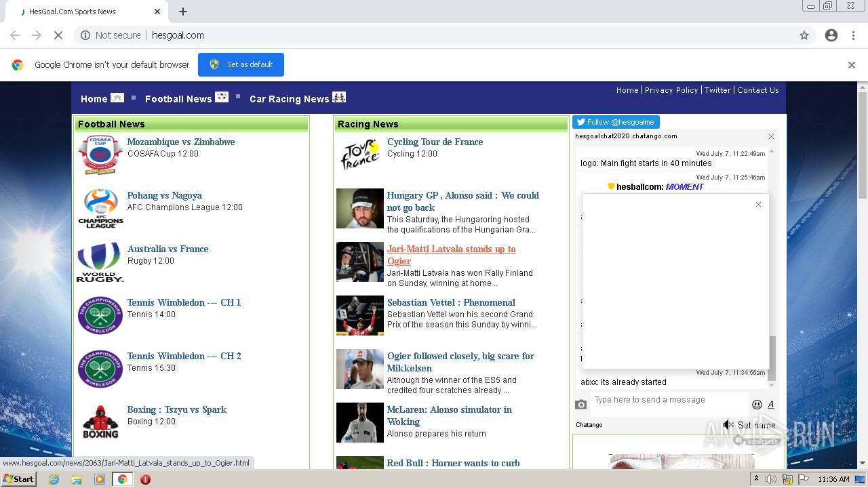This screenshot has width=868, height=488.
Task: Open Tennis Wimbledon CH 2 stream
Action: click(184, 356)
